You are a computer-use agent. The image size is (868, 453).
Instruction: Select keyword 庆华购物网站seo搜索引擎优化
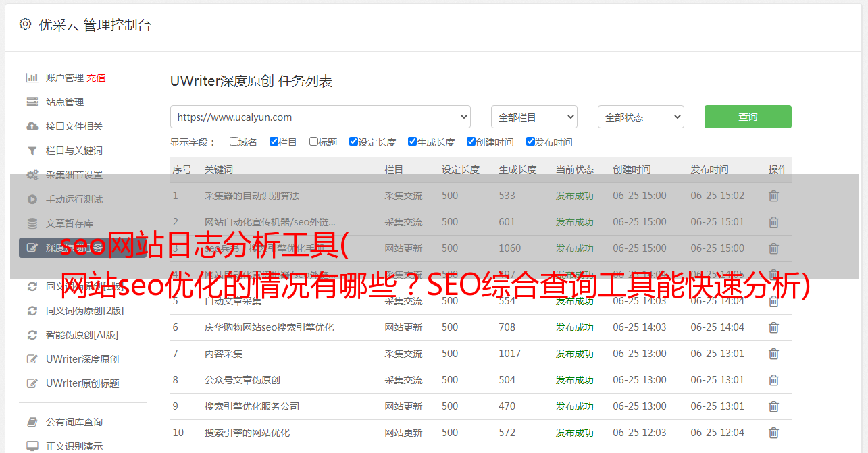(x=270, y=327)
